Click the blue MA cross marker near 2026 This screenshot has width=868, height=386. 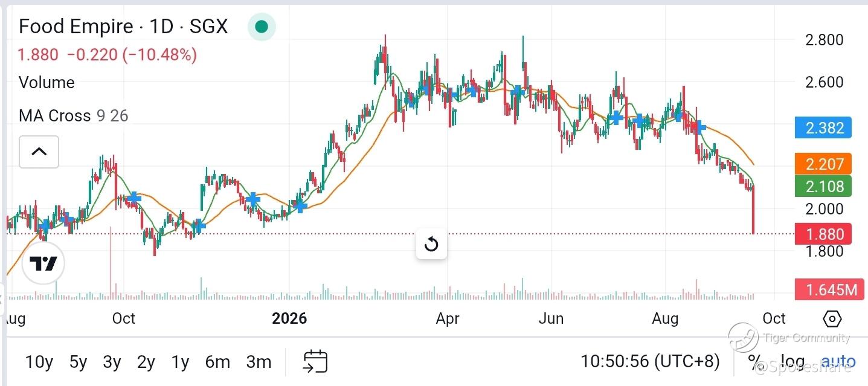click(300, 206)
